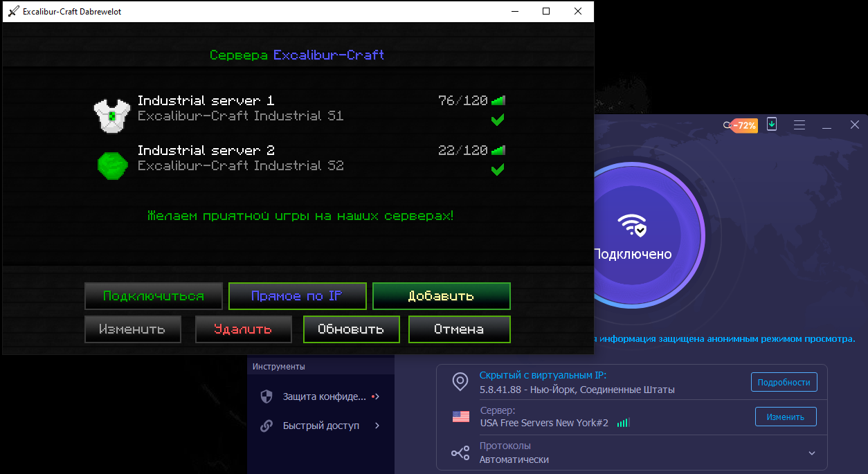This screenshot has height=474, width=868.
Task: Click the IP address '5.8.41.88' line
Action: (577, 390)
